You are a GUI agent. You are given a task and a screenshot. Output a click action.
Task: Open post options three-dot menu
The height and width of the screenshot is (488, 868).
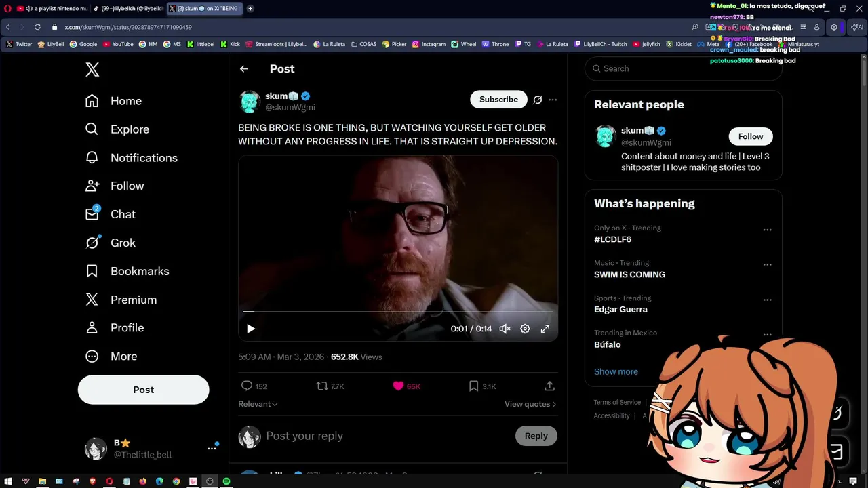(553, 100)
